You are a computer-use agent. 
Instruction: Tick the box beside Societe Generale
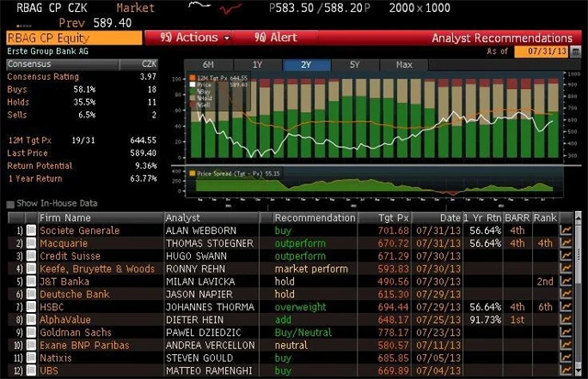(x=30, y=231)
